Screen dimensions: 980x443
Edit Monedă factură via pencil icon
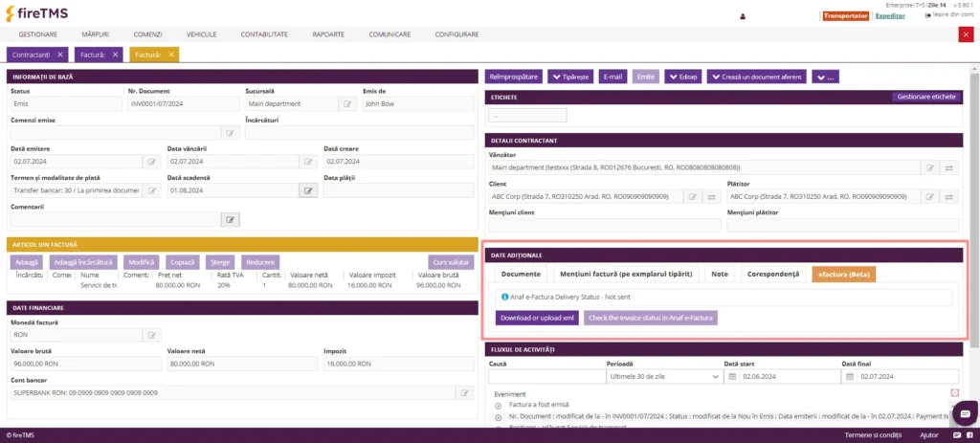coord(151,336)
